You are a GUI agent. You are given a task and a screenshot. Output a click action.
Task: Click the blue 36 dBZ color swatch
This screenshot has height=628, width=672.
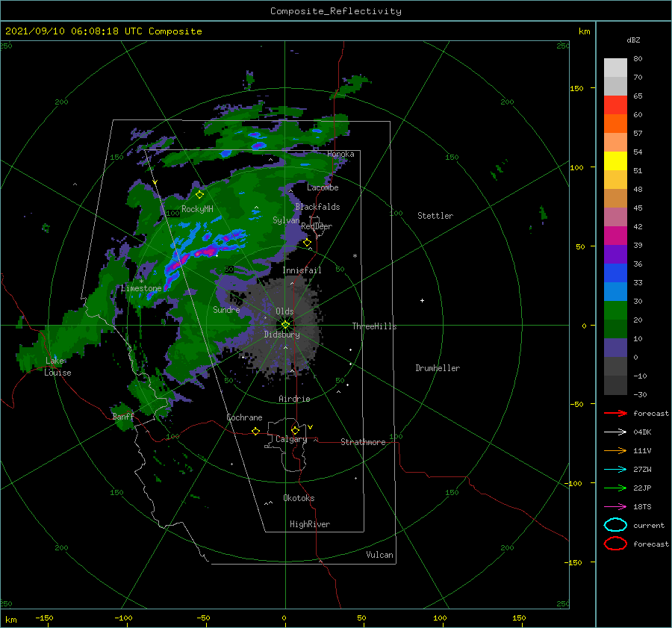(x=615, y=273)
